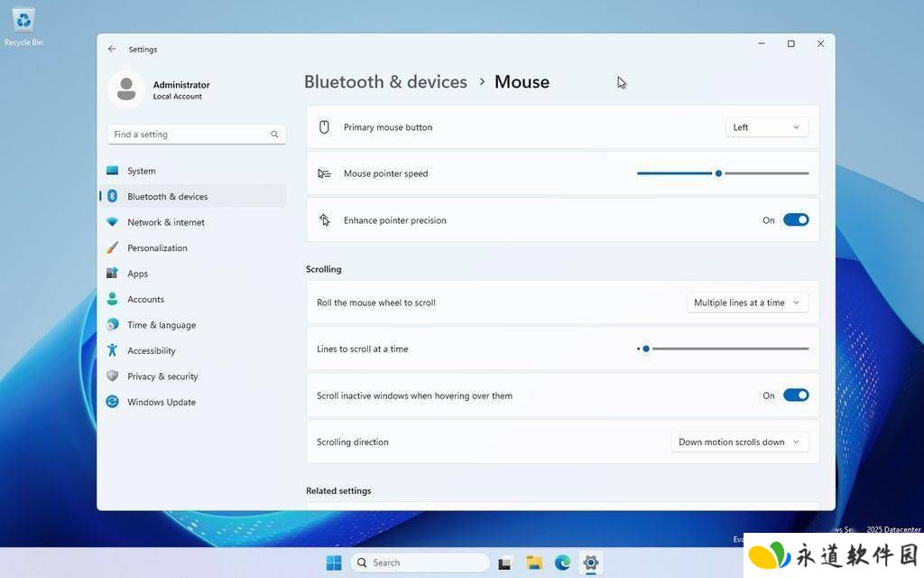The image size is (924, 578).
Task: Turn off Enhance pointer precision toggle
Action: pos(796,220)
